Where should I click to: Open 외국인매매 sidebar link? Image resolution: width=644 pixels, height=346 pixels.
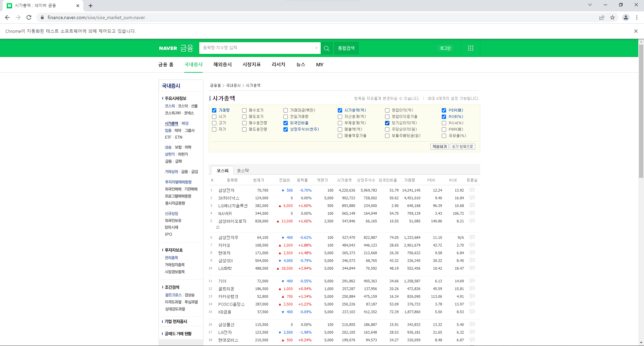173,189
